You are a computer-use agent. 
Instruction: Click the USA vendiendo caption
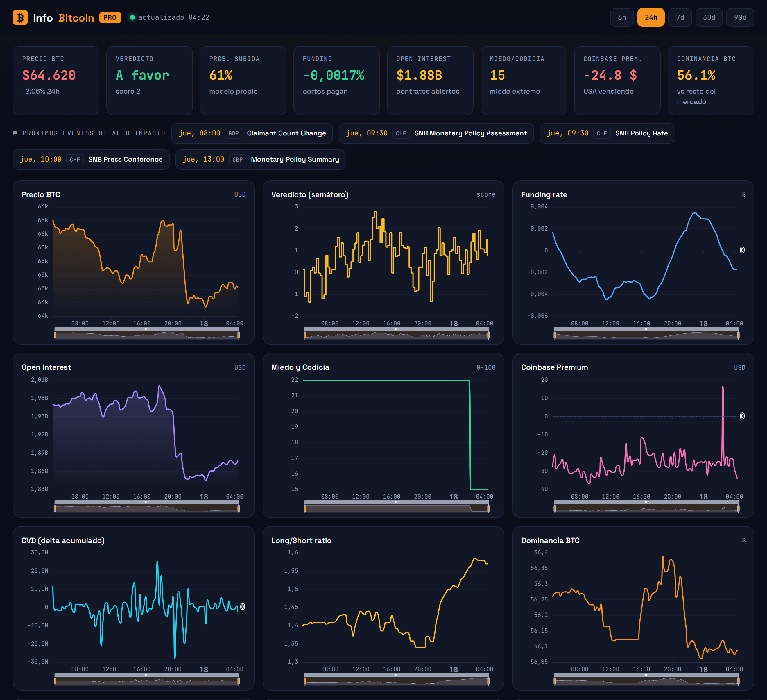pos(608,91)
